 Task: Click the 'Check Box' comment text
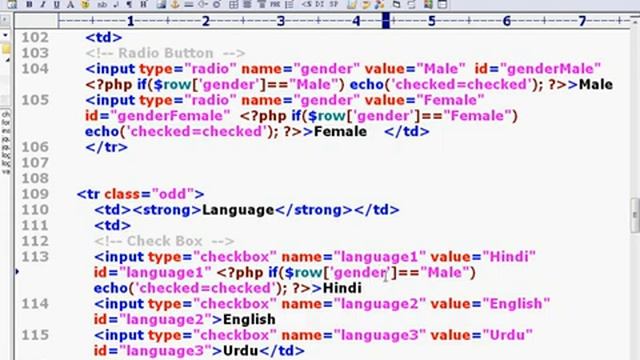[x=164, y=241]
